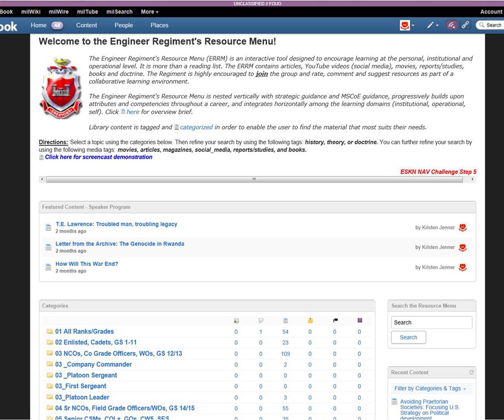Viewport: 504px width, 420px height.
Task: Open milWiki from top bar
Action: (31, 12)
